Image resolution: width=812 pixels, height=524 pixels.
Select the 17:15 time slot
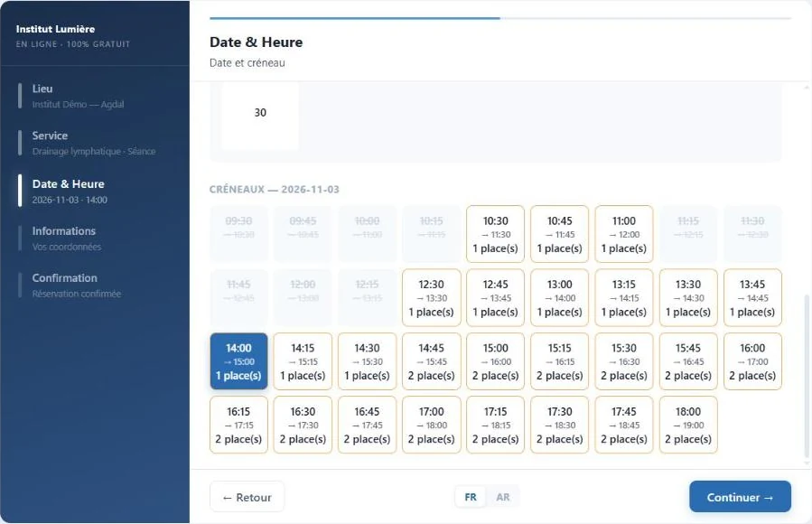[495, 426]
